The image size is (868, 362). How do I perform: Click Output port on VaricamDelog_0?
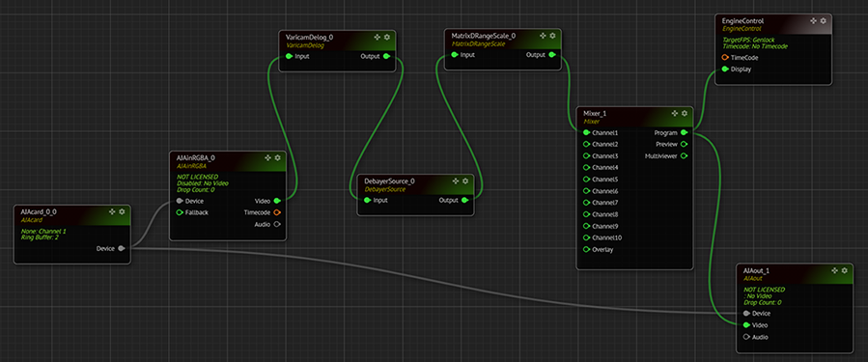(386, 56)
